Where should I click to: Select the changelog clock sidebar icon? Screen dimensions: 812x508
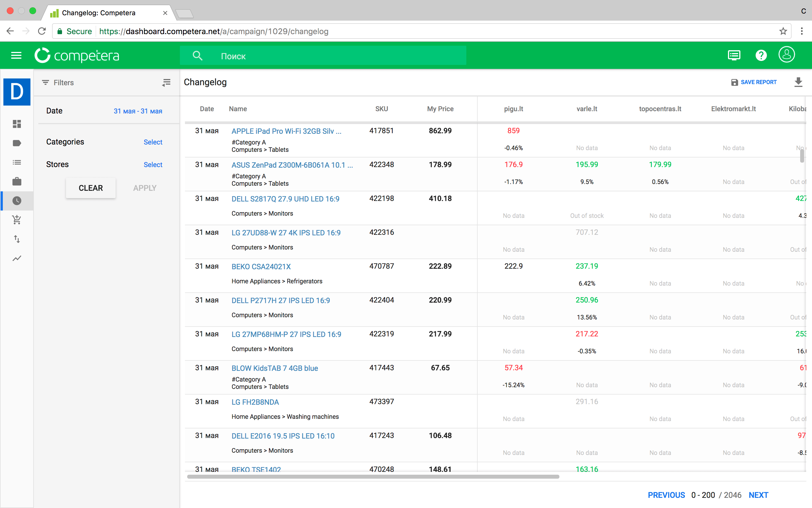(x=17, y=201)
